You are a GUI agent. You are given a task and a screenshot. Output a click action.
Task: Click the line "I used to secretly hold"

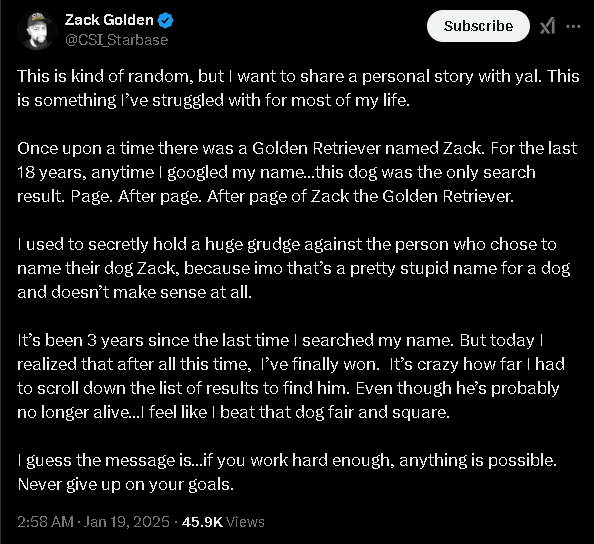287,244
